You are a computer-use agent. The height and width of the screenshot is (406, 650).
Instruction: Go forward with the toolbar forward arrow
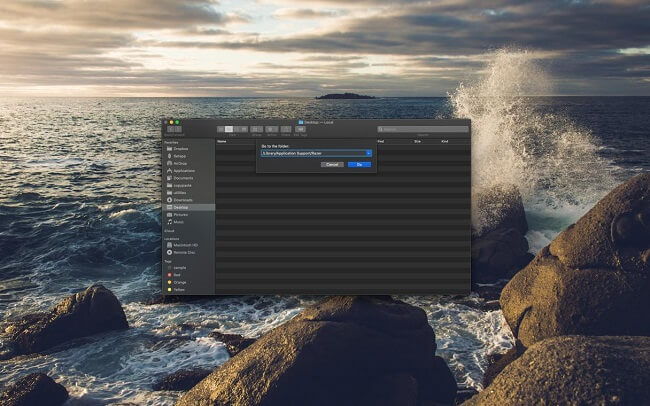click(x=178, y=129)
